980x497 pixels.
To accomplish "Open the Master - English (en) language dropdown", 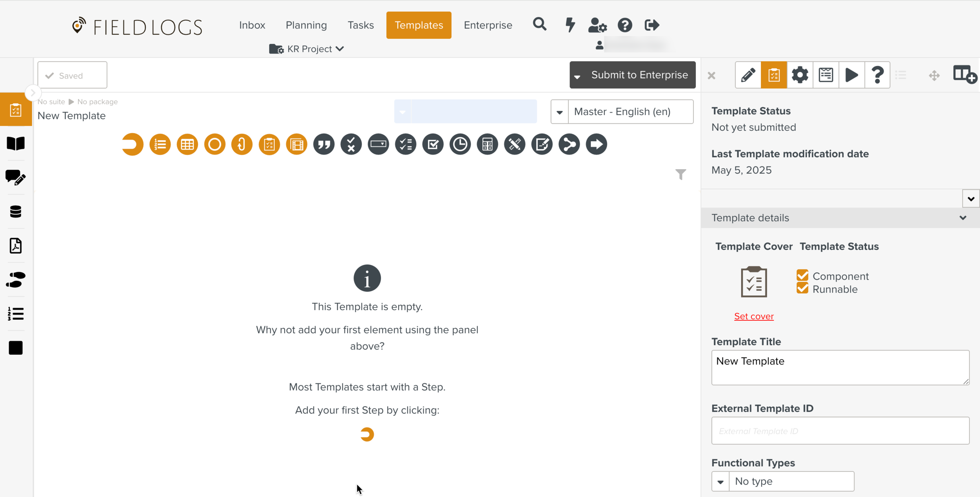I will 622,112.
